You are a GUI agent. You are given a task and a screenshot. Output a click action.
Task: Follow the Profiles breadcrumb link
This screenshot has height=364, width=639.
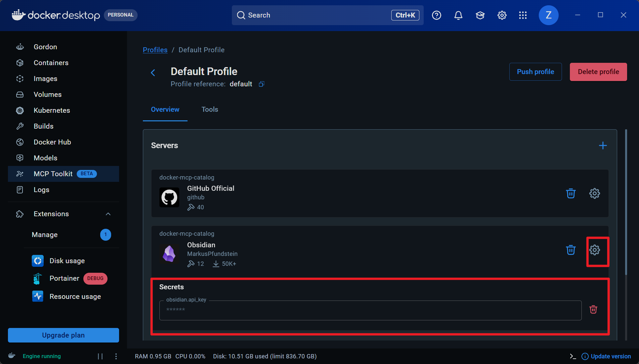click(x=155, y=50)
